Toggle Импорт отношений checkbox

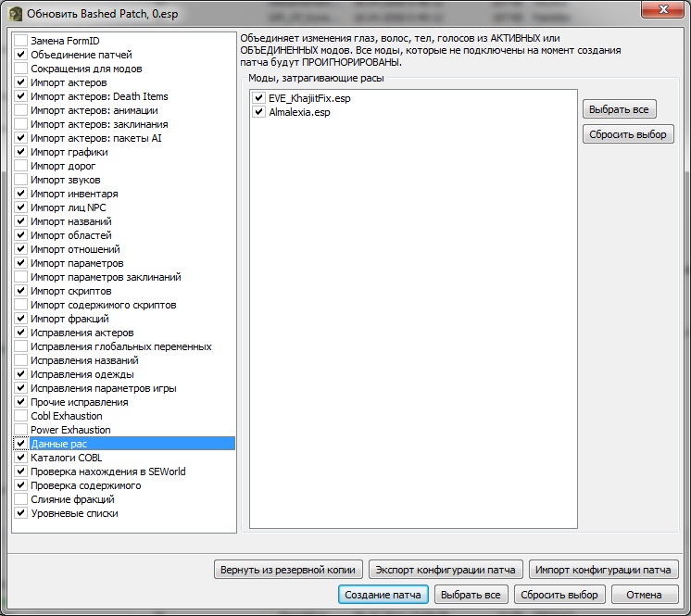point(20,249)
